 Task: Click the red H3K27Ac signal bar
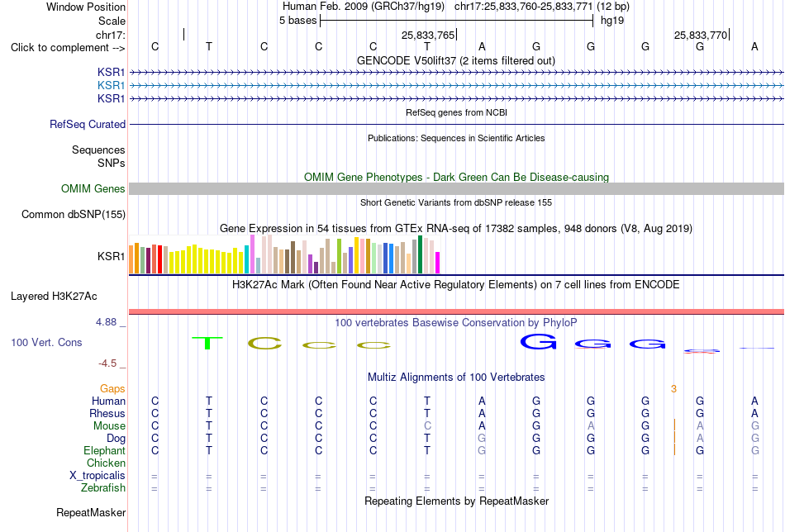coord(456,311)
